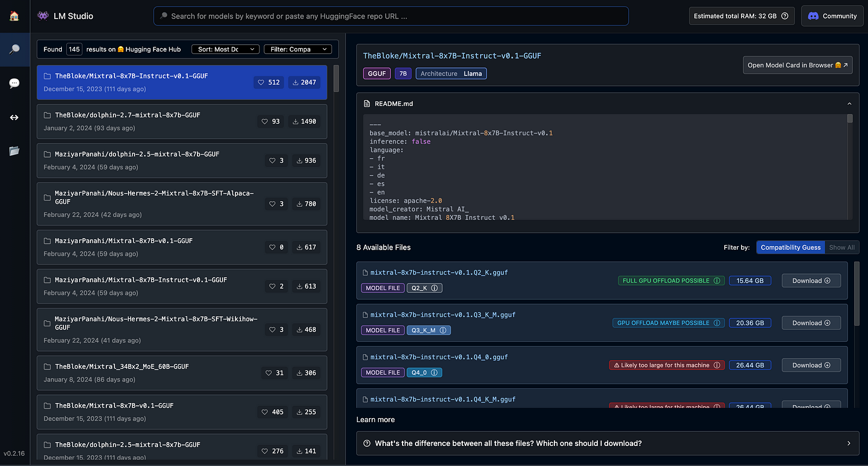The height and width of the screenshot is (466, 868).
Task: Select TheBloke/Mixtral-8x7B-v0.1-GGUF result
Action: coord(182,412)
